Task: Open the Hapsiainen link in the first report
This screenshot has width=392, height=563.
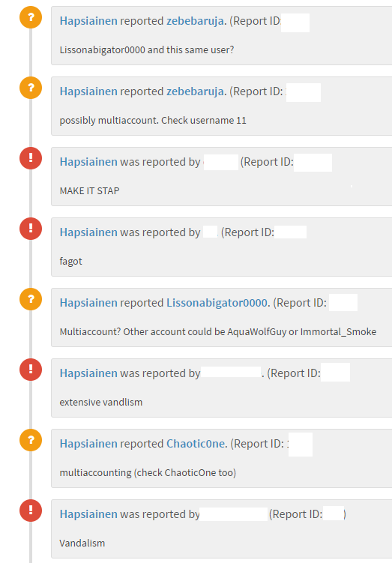Action: (88, 21)
